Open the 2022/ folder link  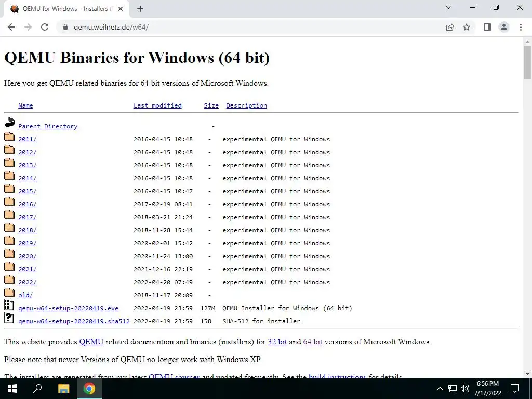point(28,282)
